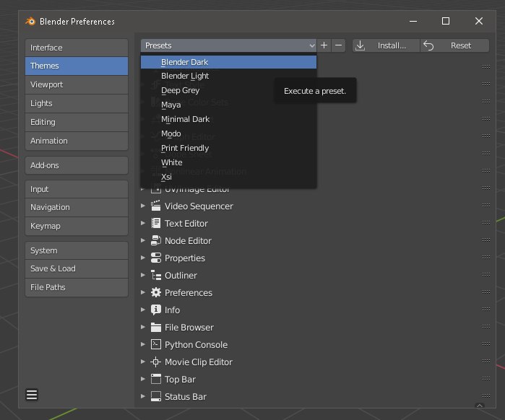Choose the Blender Dark preset
This screenshot has height=420, width=505.
pos(228,62)
